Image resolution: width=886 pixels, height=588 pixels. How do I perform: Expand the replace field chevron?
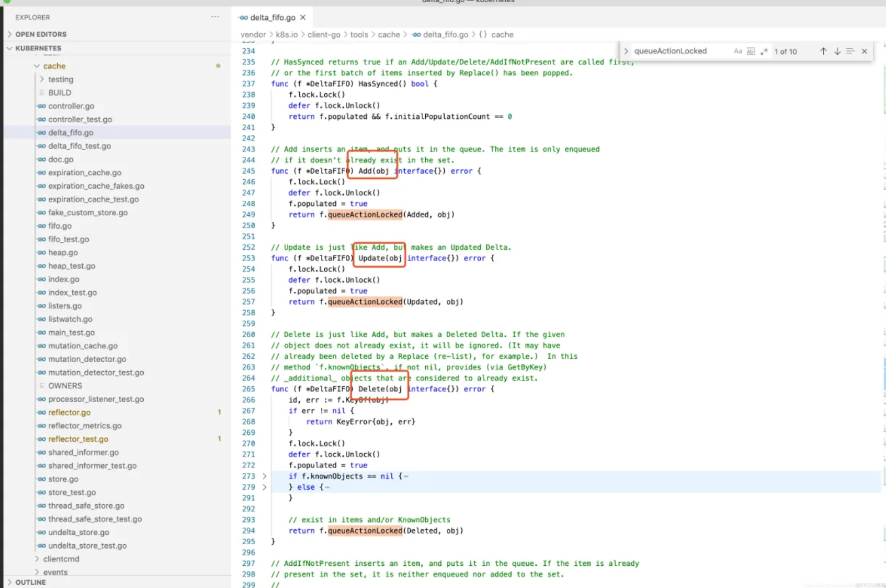pos(626,51)
